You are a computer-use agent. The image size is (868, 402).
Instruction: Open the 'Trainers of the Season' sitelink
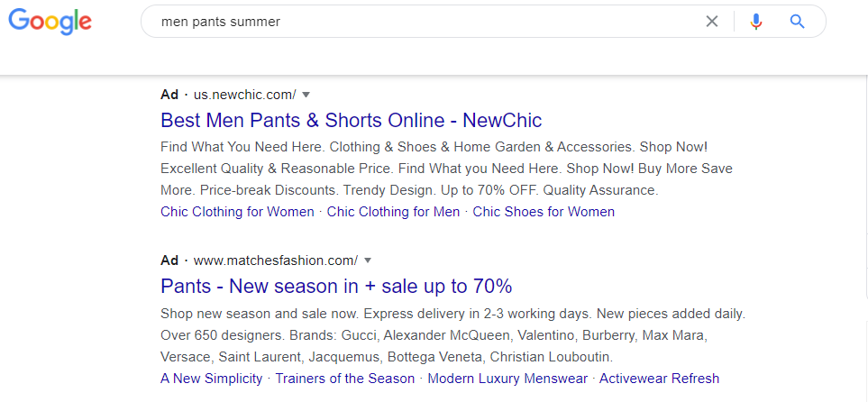[345, 379]
